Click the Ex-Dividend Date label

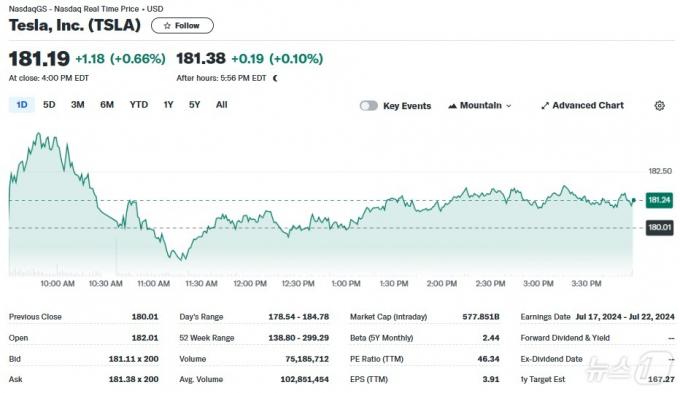(551, 359)
